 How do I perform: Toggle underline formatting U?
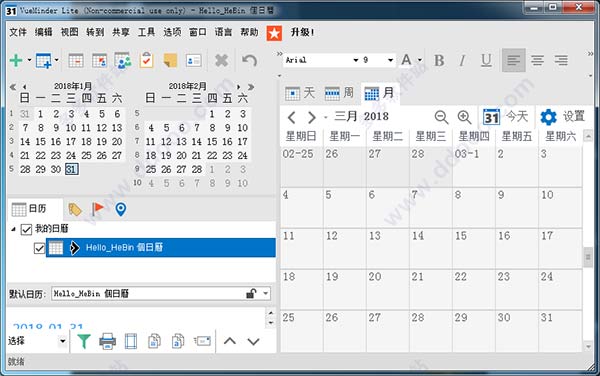(x=486, y=60)
